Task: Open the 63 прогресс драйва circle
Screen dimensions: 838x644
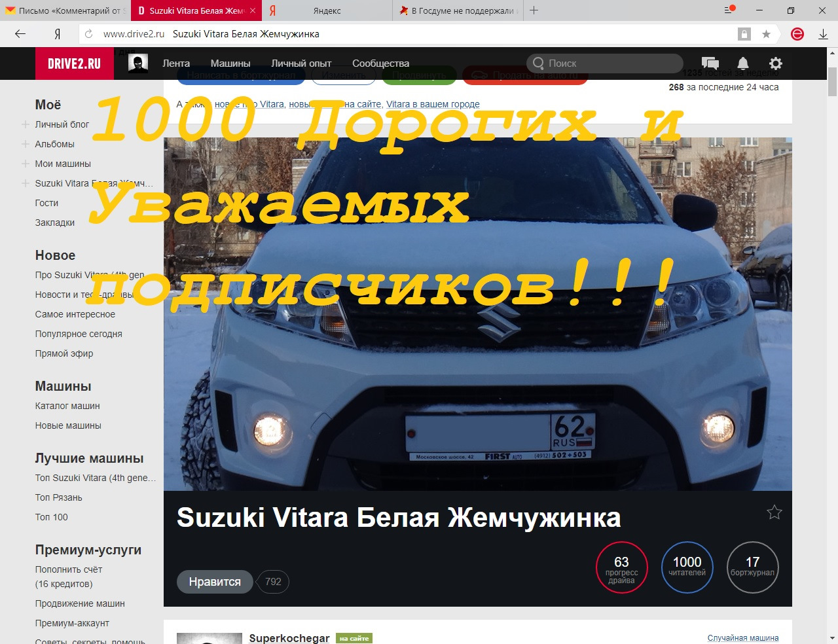Action: (622, 567)
